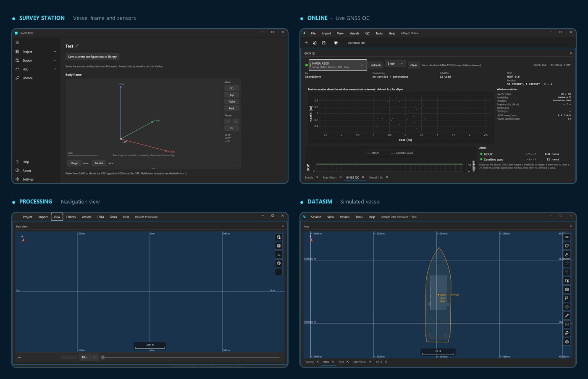Open the Session menu in DataSim

tap(316, 217)
